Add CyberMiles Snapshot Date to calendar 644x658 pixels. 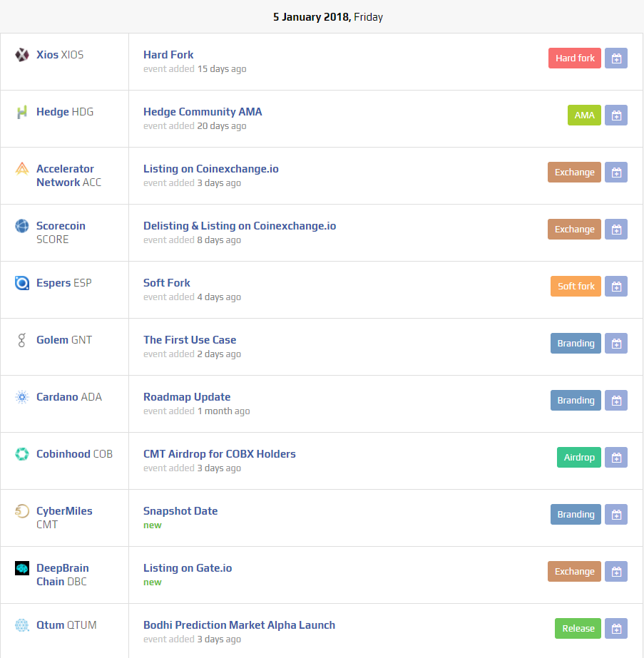pos(616,515)
